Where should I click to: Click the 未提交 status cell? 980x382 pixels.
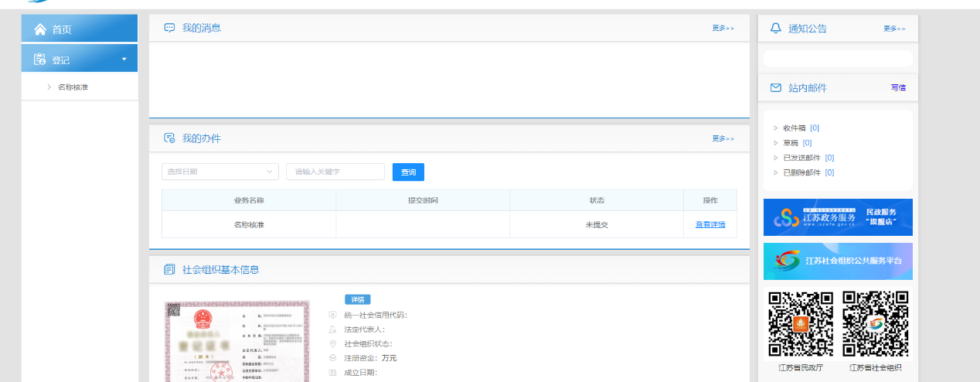point(597,224)
